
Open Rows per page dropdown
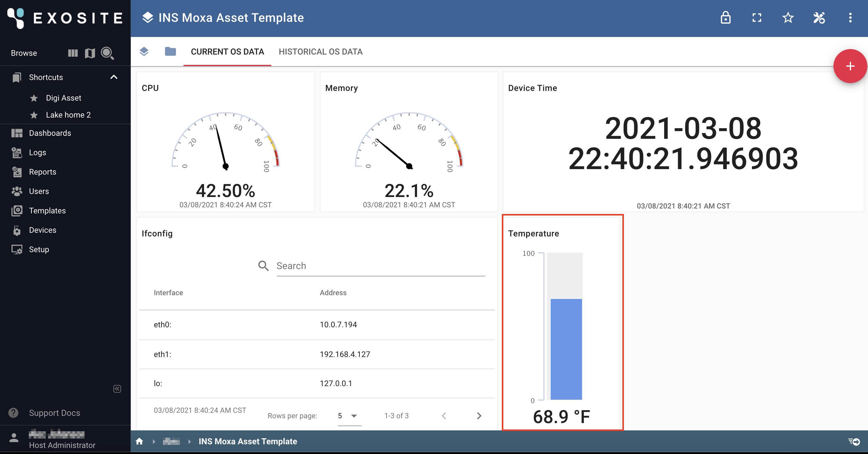point(349,416)
